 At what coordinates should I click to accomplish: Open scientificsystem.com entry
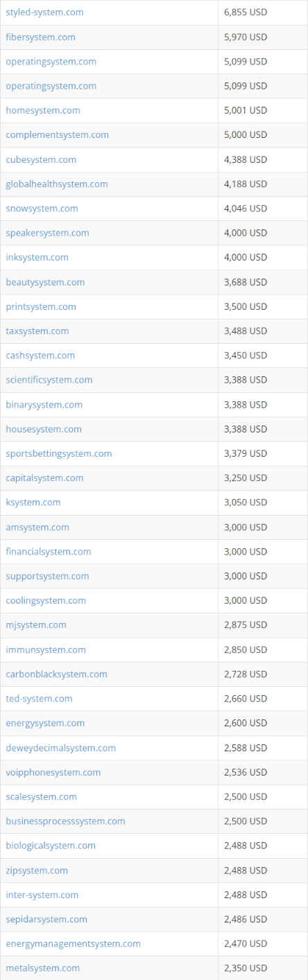pos(49,380)
